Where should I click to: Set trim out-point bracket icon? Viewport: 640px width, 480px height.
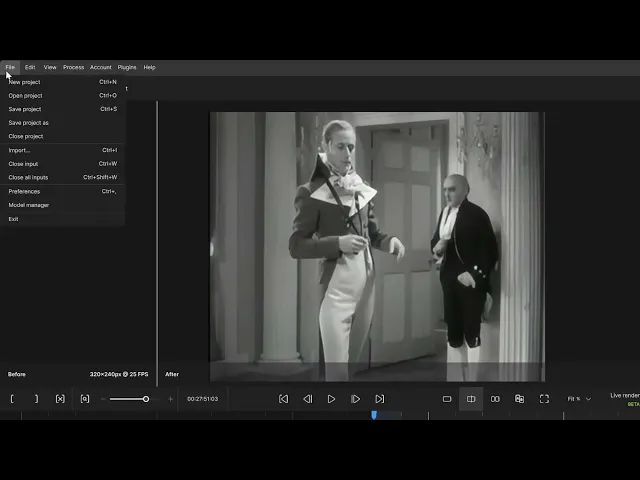[x=36, y=399]
